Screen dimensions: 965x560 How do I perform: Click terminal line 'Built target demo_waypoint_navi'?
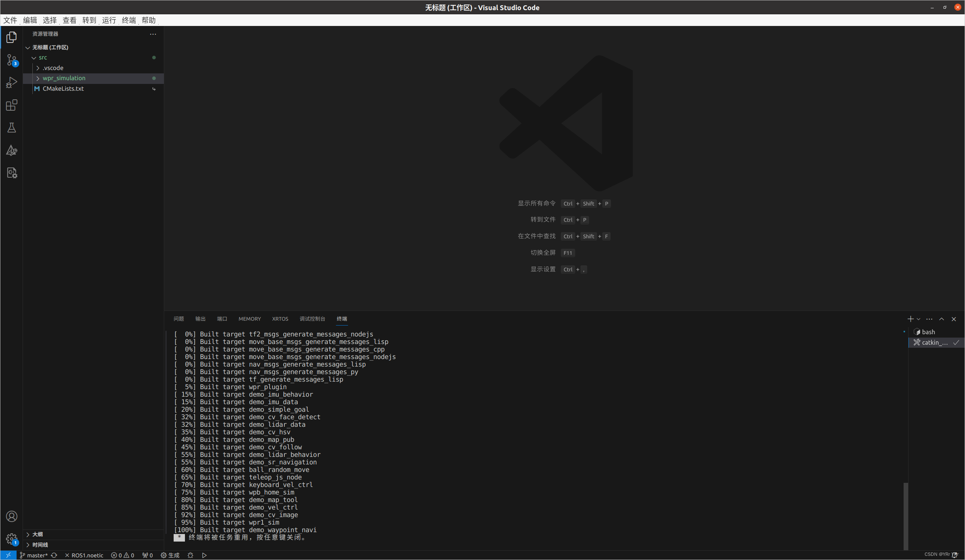(246, 530)
